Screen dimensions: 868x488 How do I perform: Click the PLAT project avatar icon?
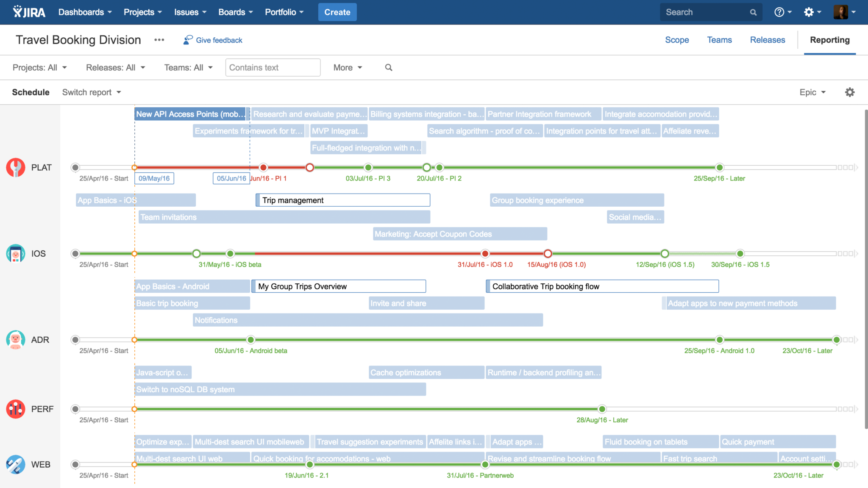tap(16, 167)
